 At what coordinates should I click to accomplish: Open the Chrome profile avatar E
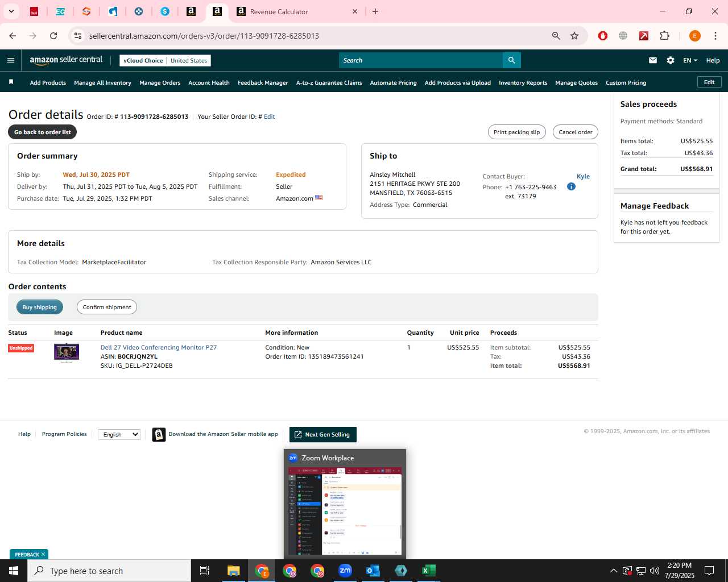[694, 36]
